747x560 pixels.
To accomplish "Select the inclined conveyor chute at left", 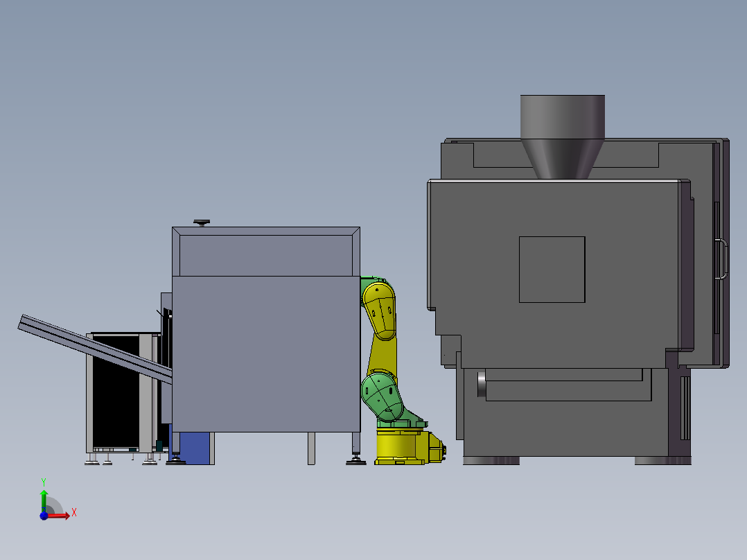I will pyautogui.click(x=96, y=349).
